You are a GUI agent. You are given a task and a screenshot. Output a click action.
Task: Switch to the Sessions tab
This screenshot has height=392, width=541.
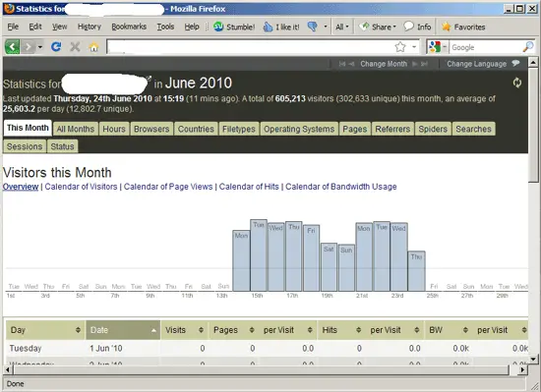[25, 146]
